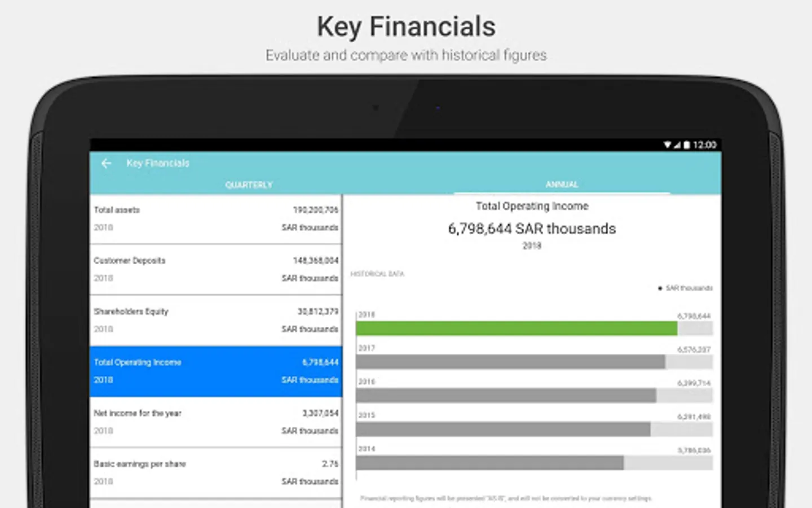
Task: Switch to the Annual tab
Action: tap(562, 185)
